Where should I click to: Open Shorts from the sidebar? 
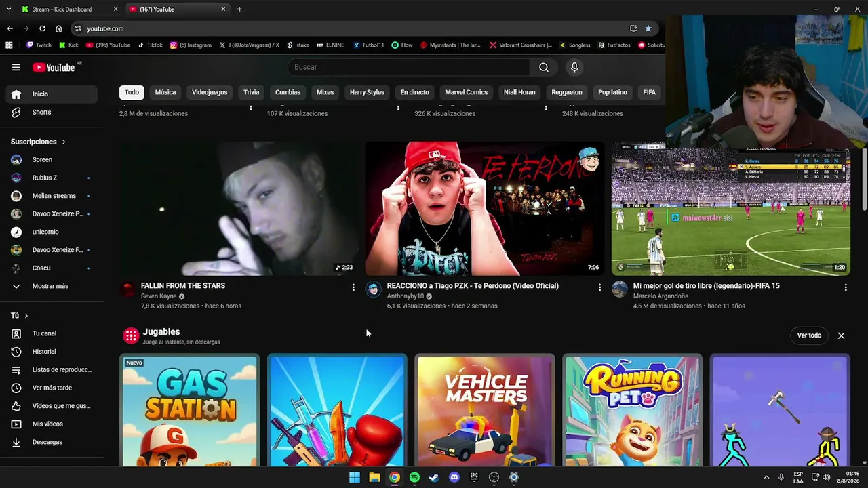(52, 113)
